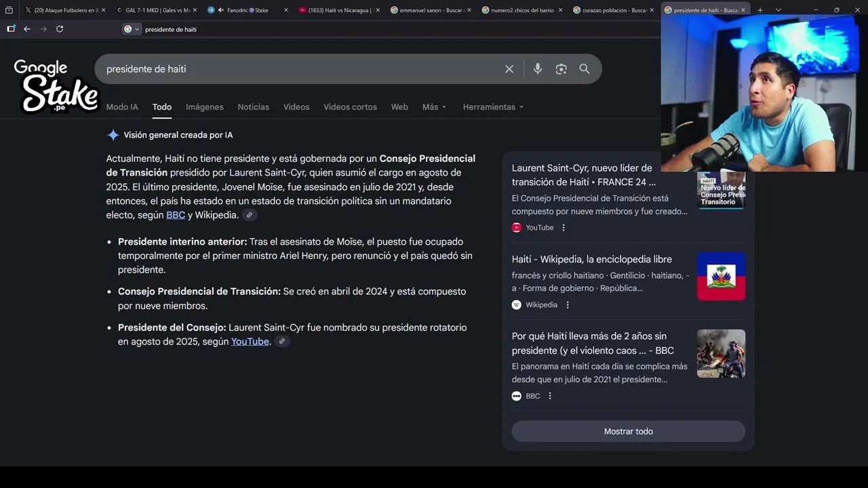This screenshot has width=868, height=488.
Task: Open the tab search dropdown icon
Action: 9,10
